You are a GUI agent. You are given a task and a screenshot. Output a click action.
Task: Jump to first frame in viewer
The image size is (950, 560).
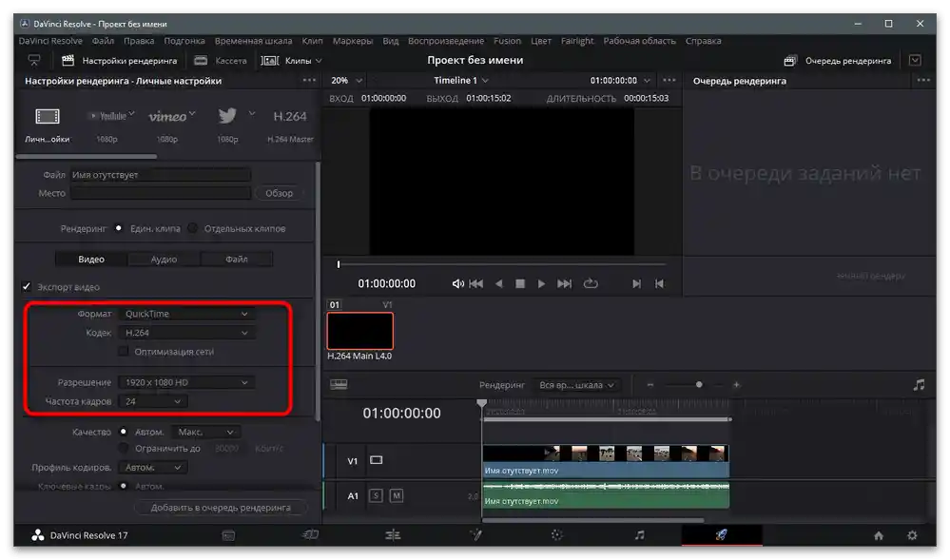476,283
